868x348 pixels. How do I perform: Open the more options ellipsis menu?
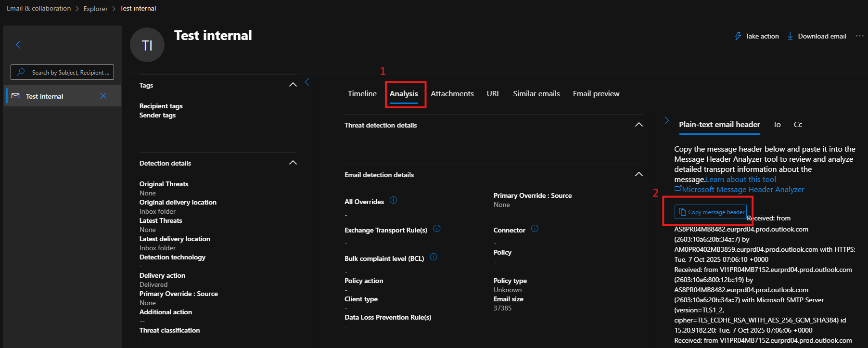(x=859, y=36)
